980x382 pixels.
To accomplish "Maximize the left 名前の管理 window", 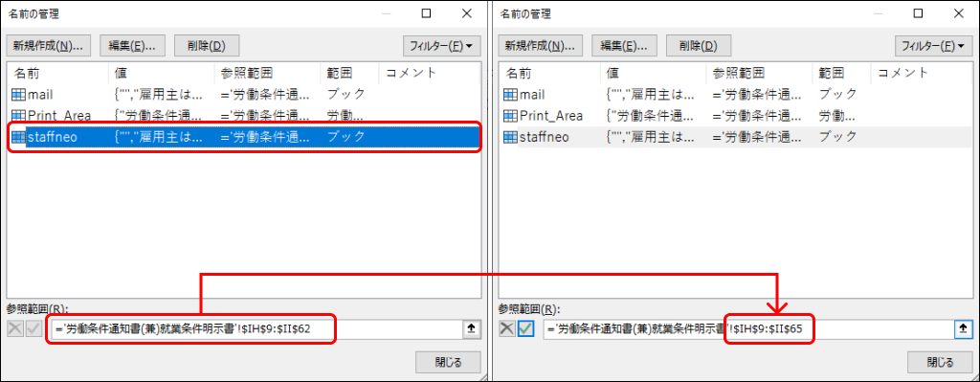I will (x=426, y=13).
